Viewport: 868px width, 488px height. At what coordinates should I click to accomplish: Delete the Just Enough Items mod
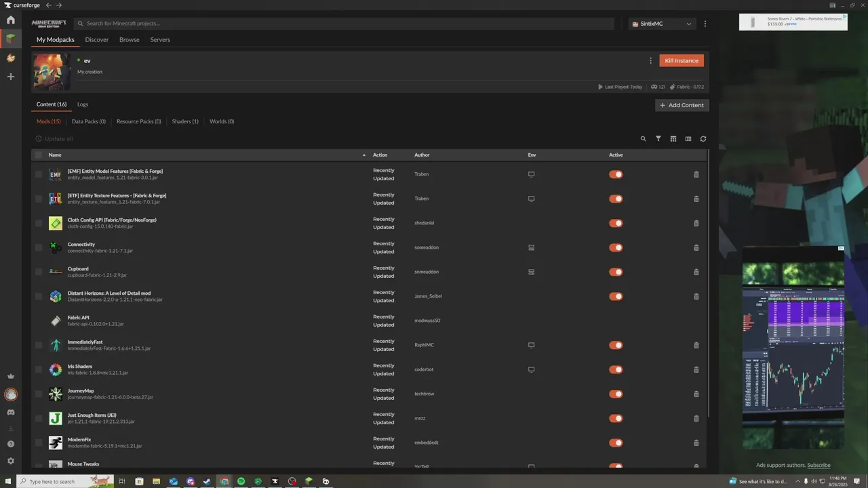696,418
